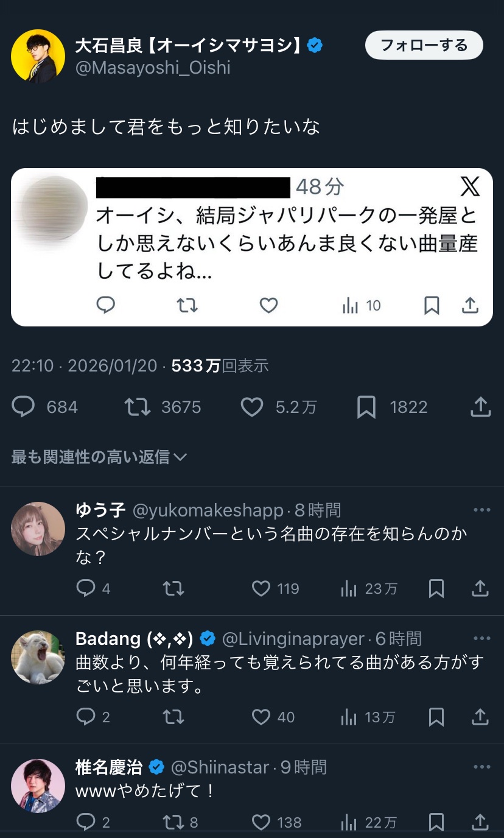Bookmark ゆう子's reply

point(436,588)
